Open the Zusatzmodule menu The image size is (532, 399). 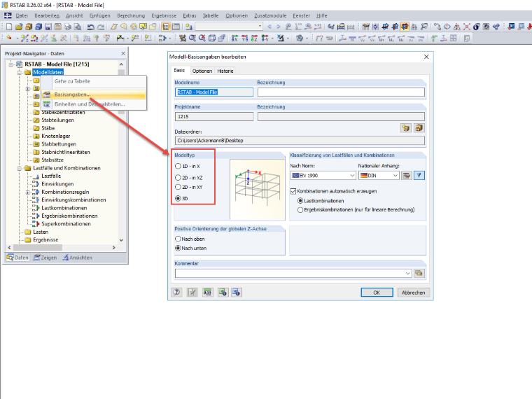[270, 15]
